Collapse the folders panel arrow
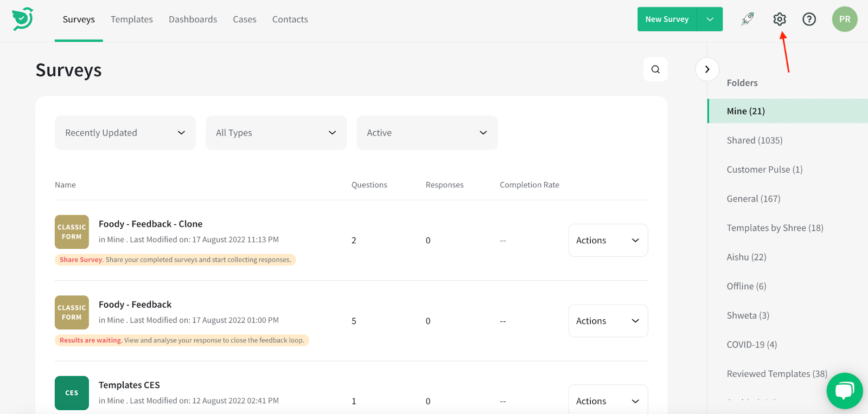The height and width of the screenshot is (414, 868). 707,69
